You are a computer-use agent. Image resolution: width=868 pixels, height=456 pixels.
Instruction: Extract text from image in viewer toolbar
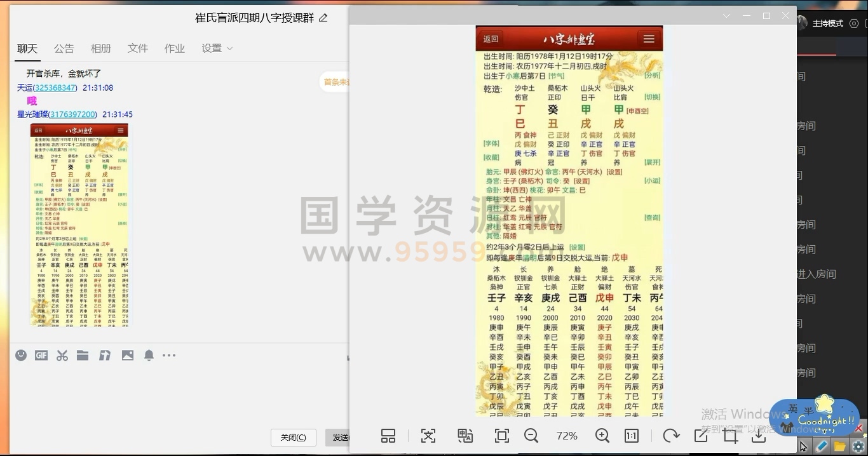click(x=428, y=436)
